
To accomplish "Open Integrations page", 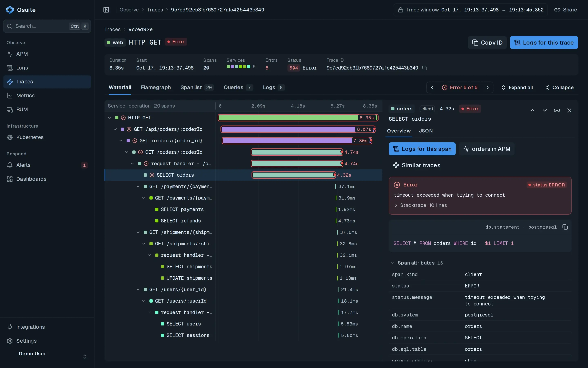I will coord(47,327).
